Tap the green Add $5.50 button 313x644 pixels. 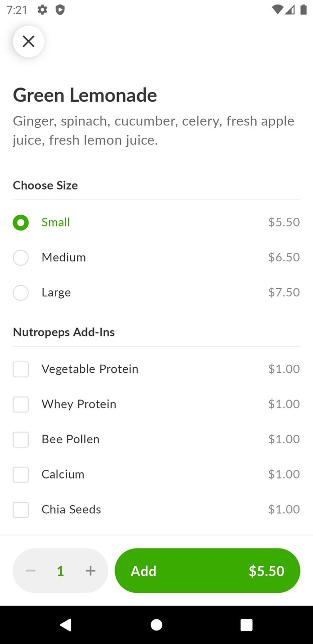click(x=207, y=571)
